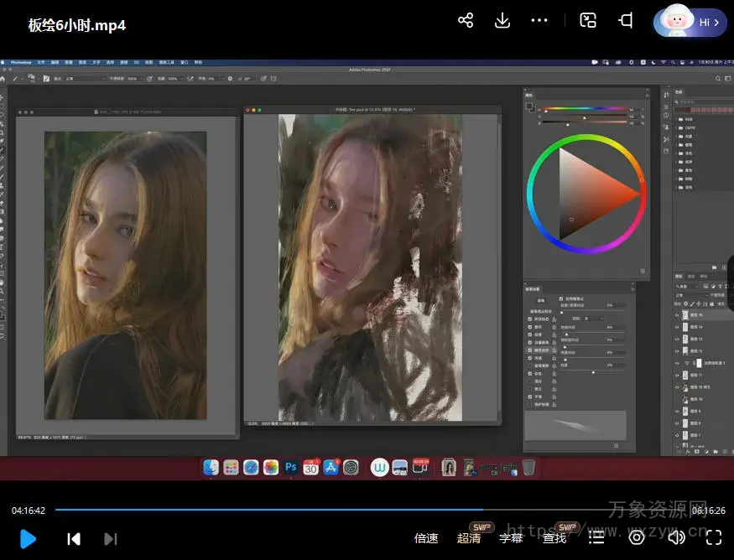Change video quality via 超清
The height and width of the screenshot is (560, 734).
click(x=469, y=538)
